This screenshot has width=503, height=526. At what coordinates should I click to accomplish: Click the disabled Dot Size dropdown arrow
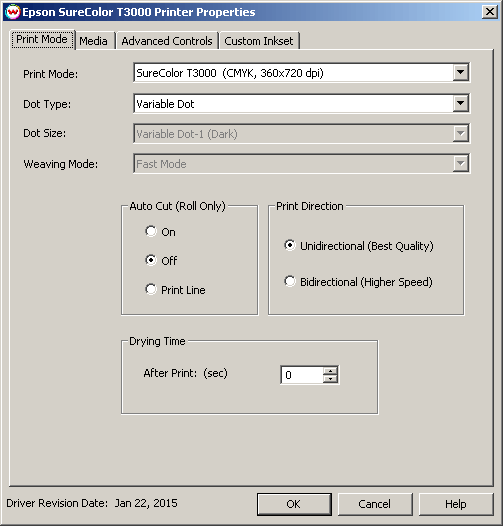pos(460,134)
